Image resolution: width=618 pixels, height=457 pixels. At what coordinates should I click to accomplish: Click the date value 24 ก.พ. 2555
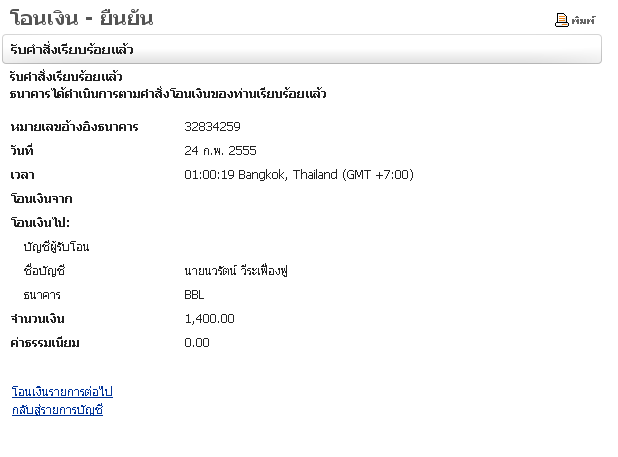pos(220,151)
